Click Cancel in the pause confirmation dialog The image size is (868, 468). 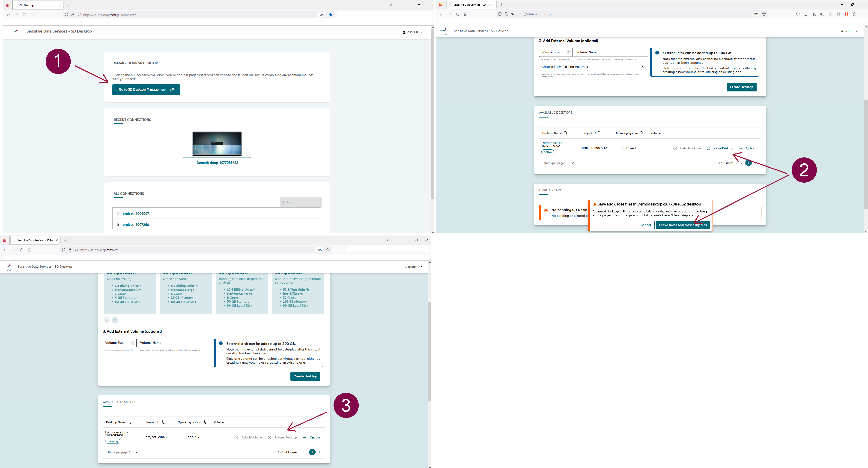[646, 225]
